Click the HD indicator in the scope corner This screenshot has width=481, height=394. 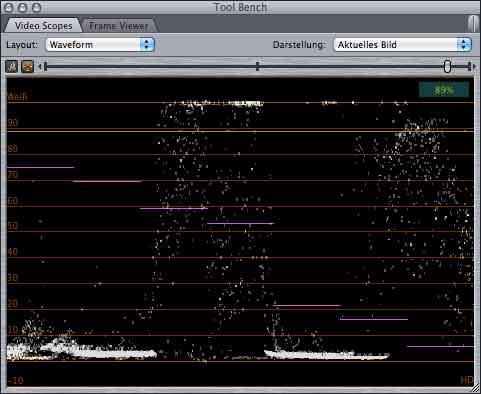pyautogui.click(x=467, y=380)
